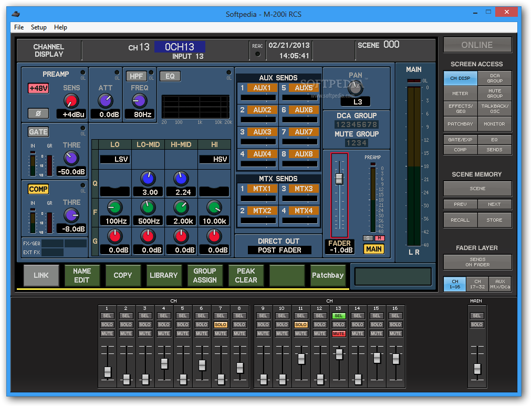Click the LO frequency green knob
Image resolution: width=532 pixels, height=407 pixels.
[114, 207]
